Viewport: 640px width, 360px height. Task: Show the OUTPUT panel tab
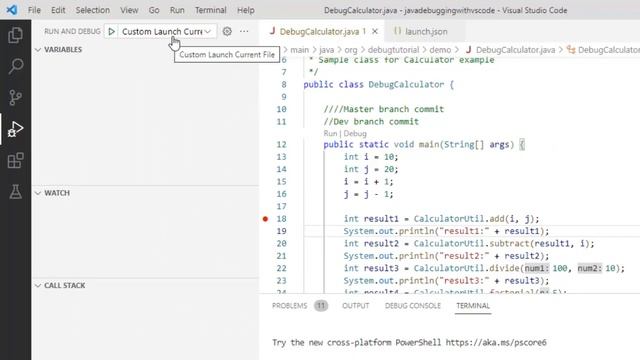coord(356,306)
